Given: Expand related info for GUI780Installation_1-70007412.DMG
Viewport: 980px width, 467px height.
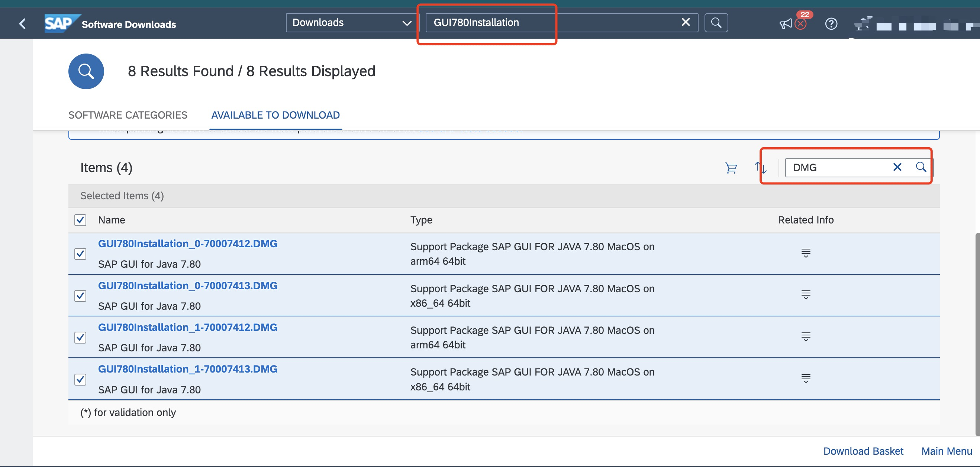Looking at the screenshot, I should pos(805,337).
